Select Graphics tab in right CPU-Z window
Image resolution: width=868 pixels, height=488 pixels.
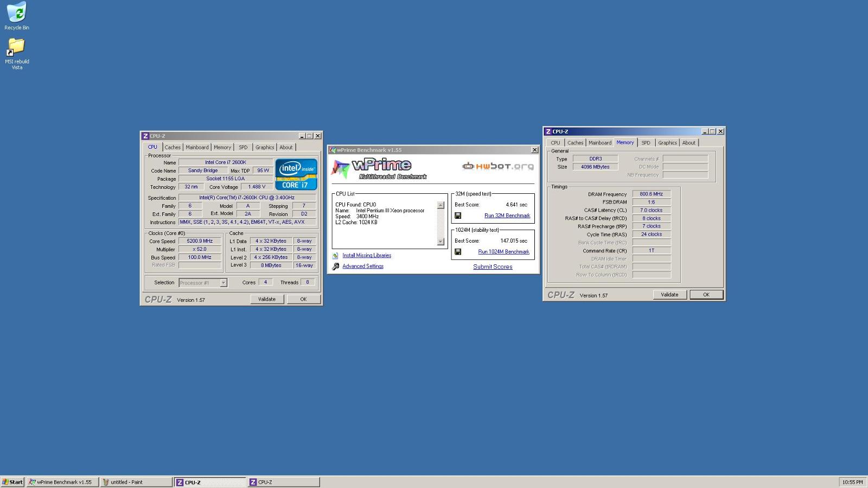coord(667,143)
